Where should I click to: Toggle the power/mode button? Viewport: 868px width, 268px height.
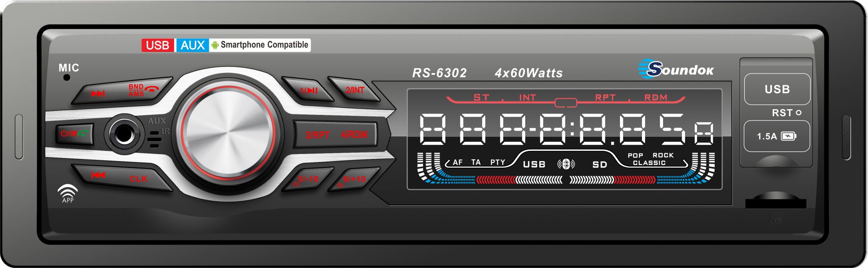pos(74,134)
